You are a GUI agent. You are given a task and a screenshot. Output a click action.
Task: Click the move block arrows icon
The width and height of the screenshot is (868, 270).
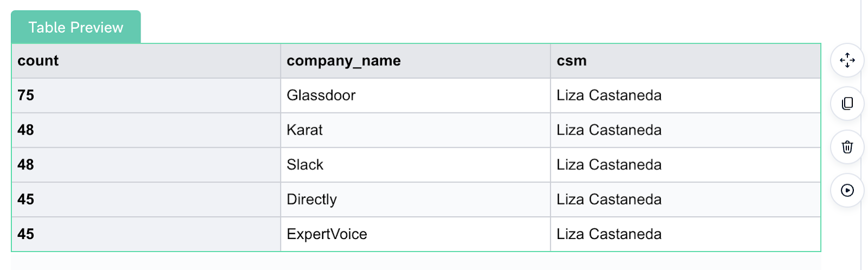(847, 60)
